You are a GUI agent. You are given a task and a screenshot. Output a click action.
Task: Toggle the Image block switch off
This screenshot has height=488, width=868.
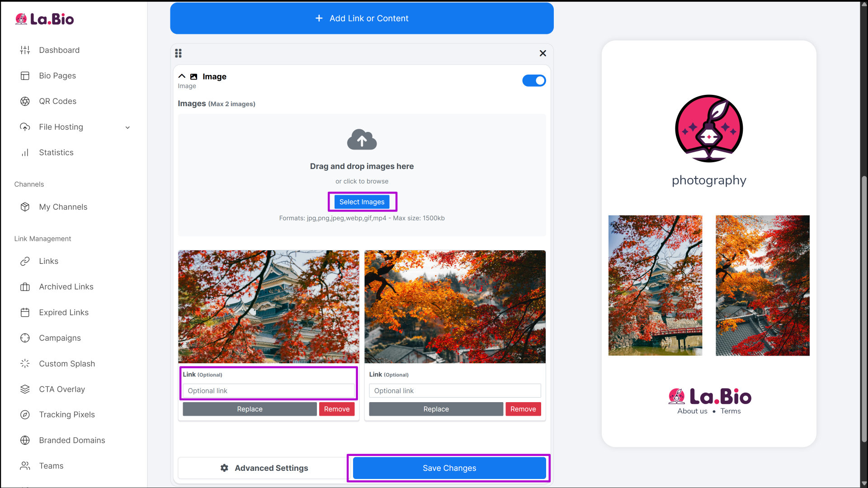534,80
